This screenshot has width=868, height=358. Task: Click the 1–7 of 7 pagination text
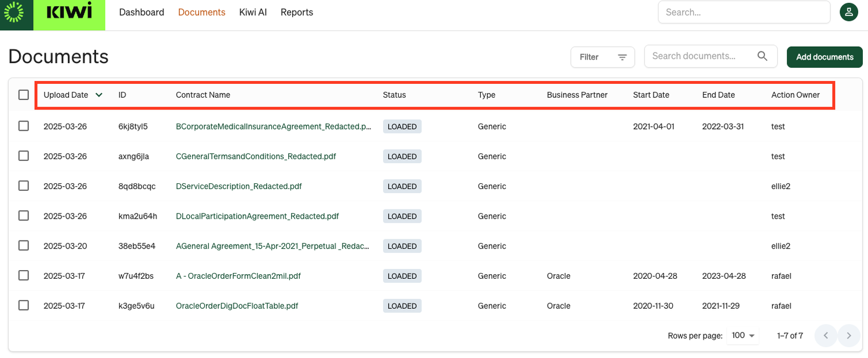790,335
